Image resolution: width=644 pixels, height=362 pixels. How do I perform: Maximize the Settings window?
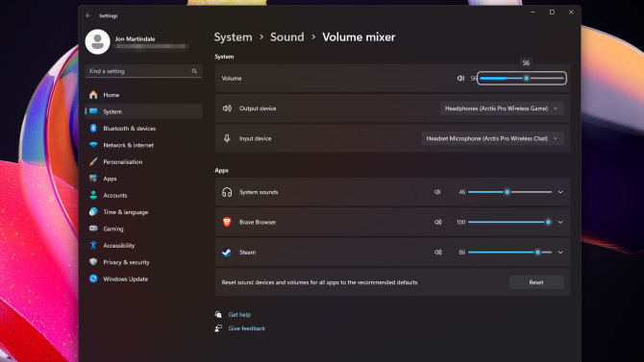[x=552, y=12]
